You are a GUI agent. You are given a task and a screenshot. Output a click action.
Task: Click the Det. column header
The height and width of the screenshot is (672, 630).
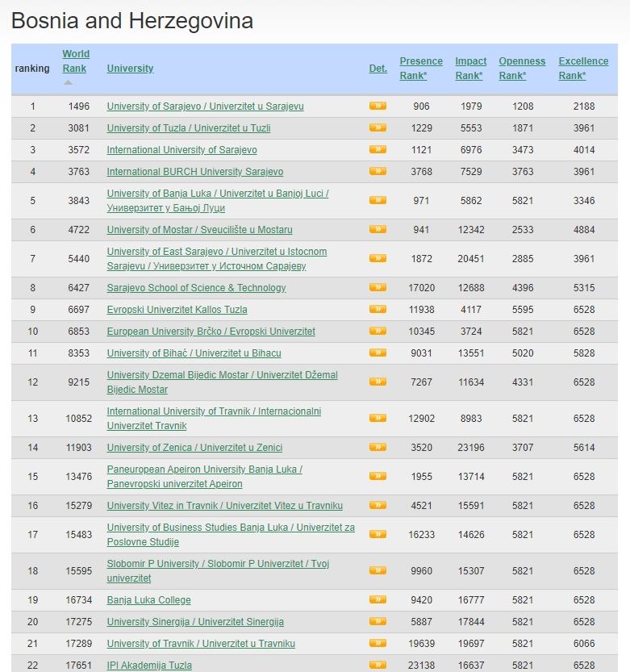[x=378, y=69]
